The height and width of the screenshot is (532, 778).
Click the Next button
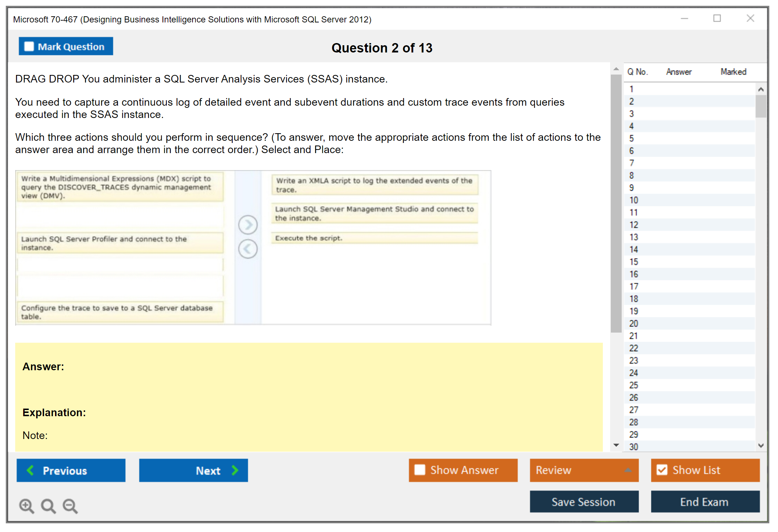[x=194, y=470]
